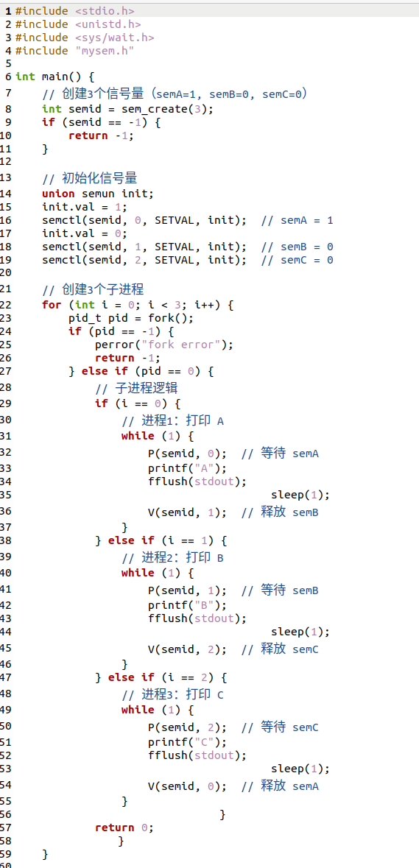Click 'int semid = sem_create(3);' line
Screen dimensions: 419x868
coord(128,108)
